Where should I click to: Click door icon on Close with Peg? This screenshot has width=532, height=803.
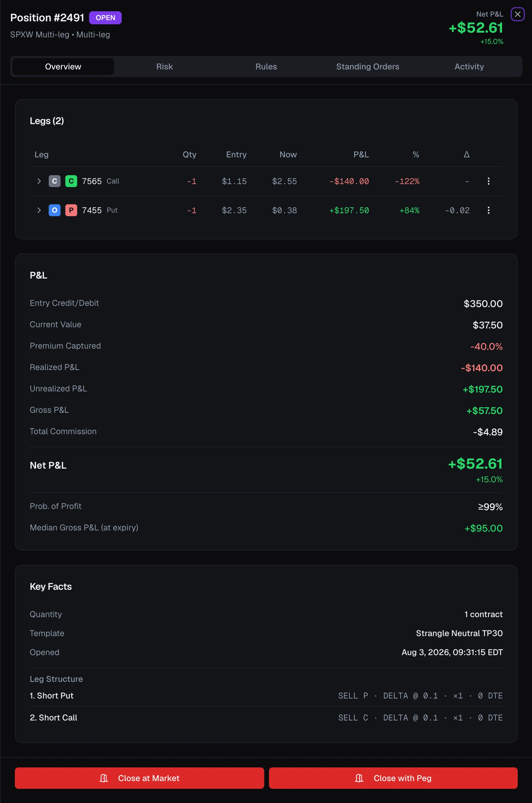(359, 778)
